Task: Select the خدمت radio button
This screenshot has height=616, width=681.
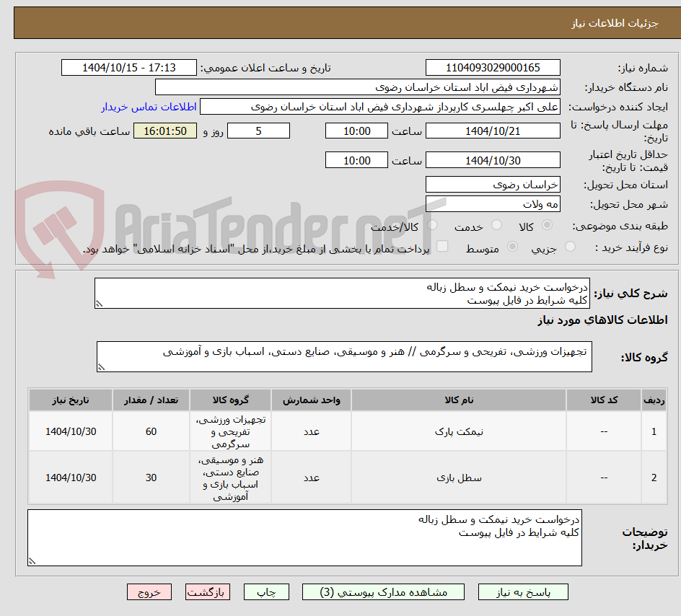Action: pos(496,225)
